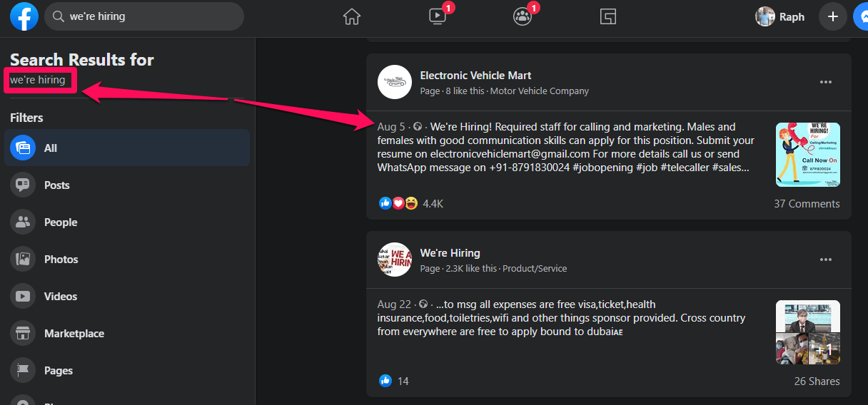Open the We're Hiring poster thumbnail image
868x405 pixels.
(x=807, y=155)
